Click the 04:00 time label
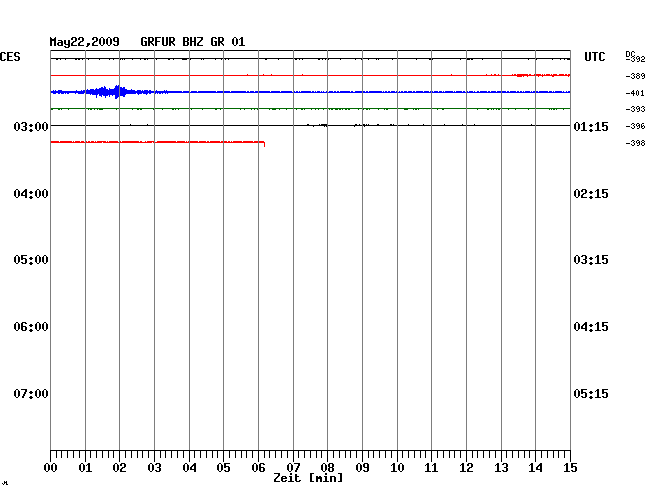This screenshot has height=494, width=650. click(31, 194)
